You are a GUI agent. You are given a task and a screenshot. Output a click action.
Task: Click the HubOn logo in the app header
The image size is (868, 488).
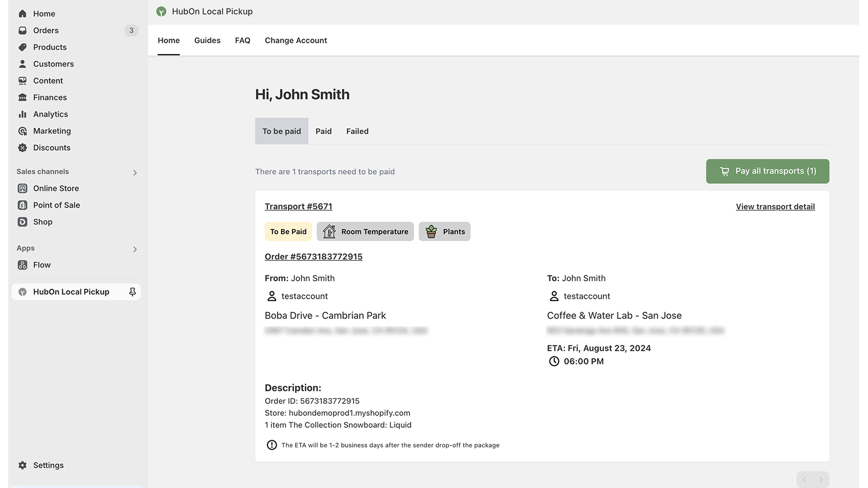161,11
